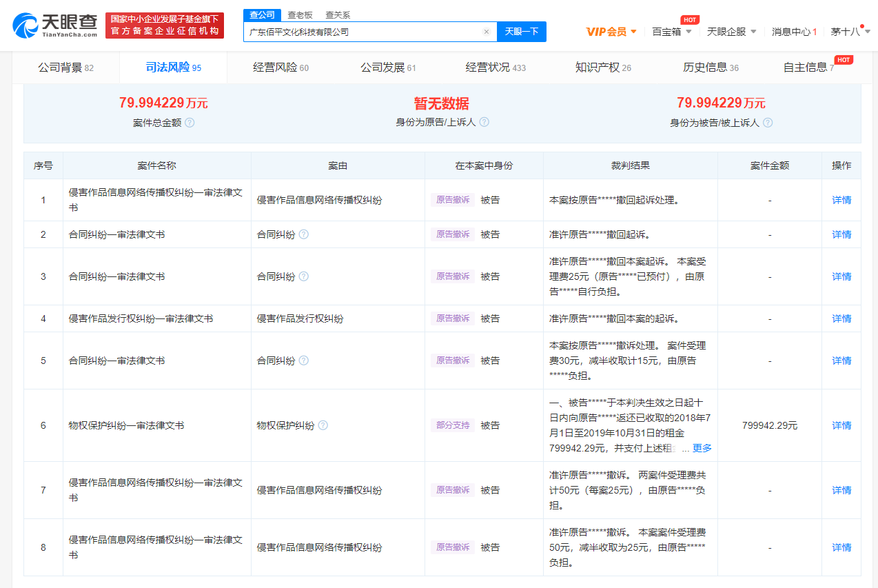Viewport: 878px width, 588px height.
Task: View 详情 for case row 2
Action: [x=841, y=234]
